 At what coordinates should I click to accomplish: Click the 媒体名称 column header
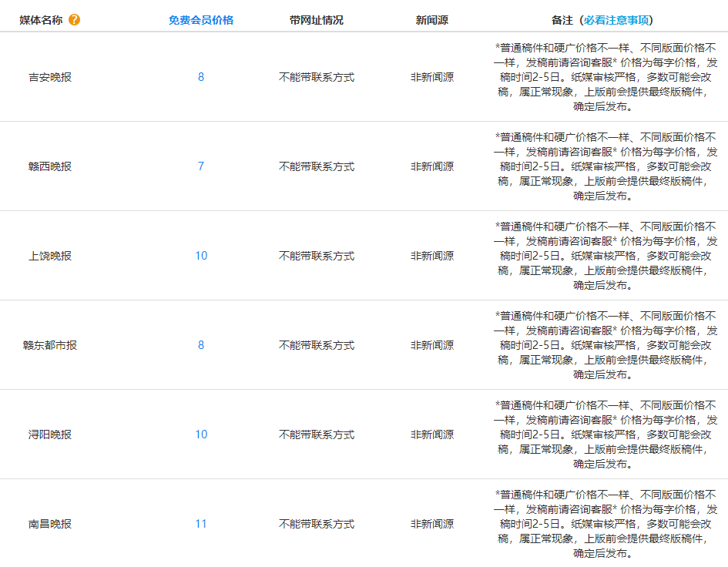(x=41, y=20)
